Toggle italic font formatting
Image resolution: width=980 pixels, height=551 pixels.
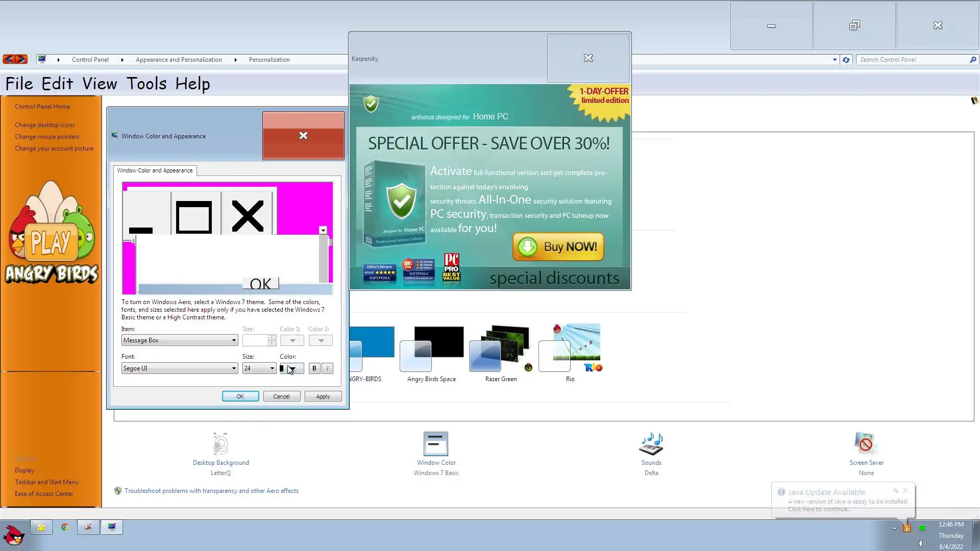pyautogui.click(x=327, y=368)
